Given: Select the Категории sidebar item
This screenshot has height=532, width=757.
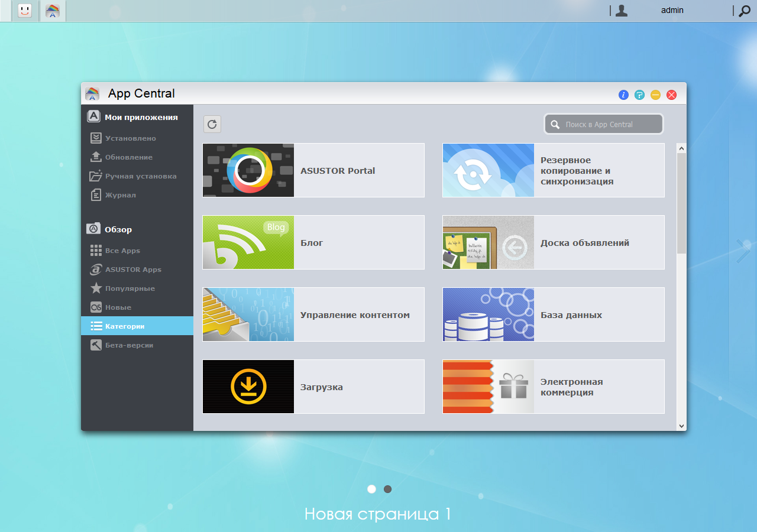Looking at the screenshot, I should 137,326.
